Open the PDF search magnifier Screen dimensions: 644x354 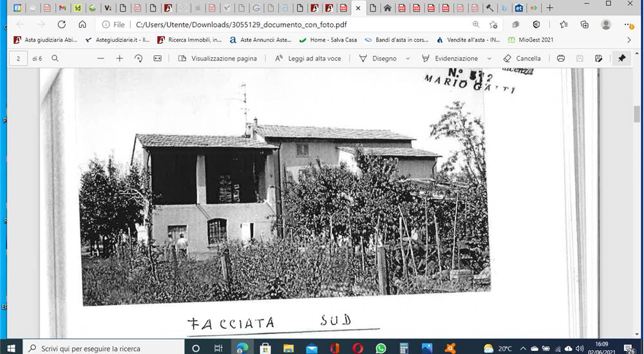[x=55, y=59]
